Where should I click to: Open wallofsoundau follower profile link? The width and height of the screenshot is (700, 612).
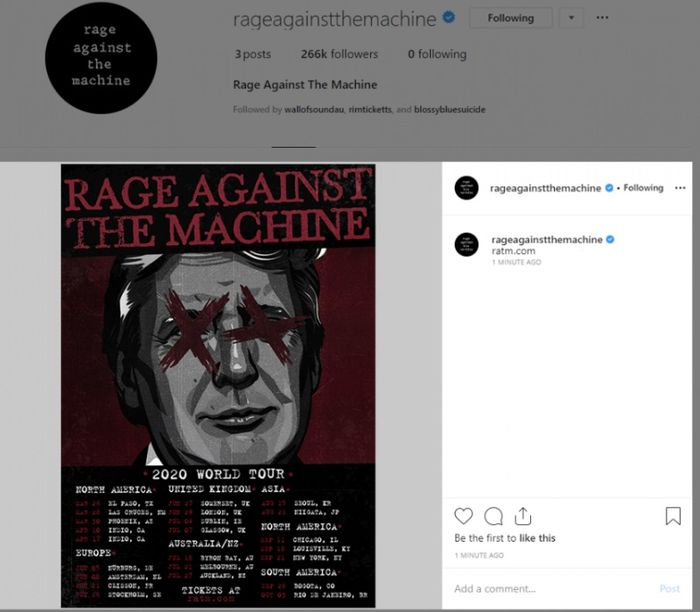point(314,109)
